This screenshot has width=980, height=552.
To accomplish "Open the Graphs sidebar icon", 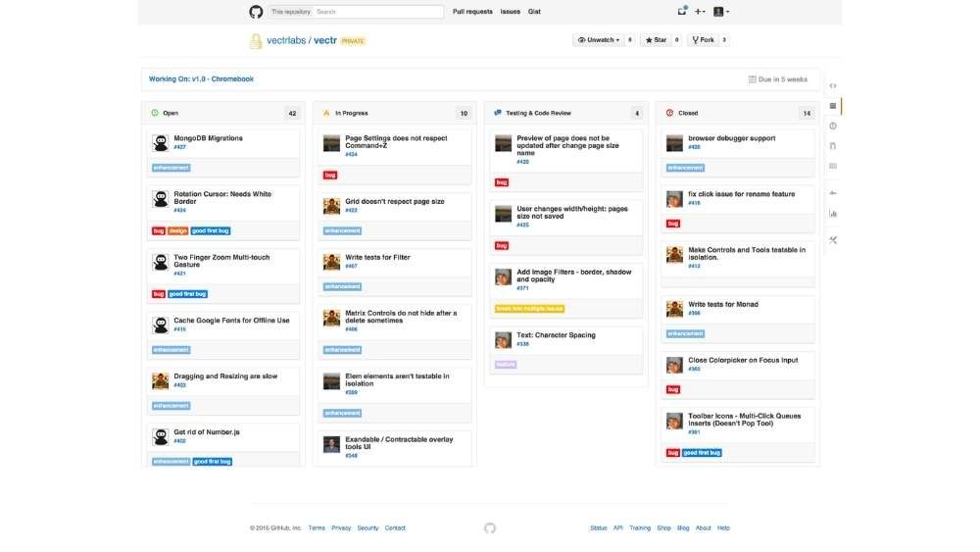I will [832, 213].
